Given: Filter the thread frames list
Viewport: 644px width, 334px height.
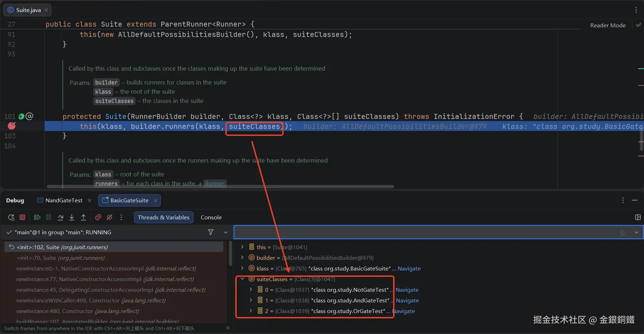Looking at the screenshot, I should [211, 232].
